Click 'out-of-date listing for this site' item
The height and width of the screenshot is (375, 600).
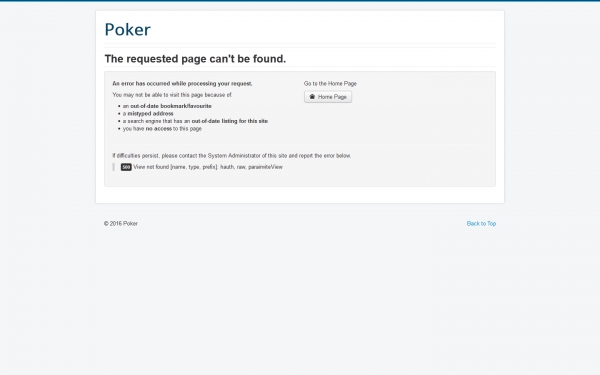[x=195, y=121]
